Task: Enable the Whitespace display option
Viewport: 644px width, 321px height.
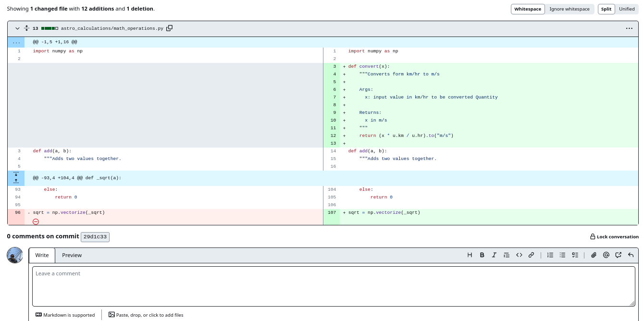Action: click(528, 9)
